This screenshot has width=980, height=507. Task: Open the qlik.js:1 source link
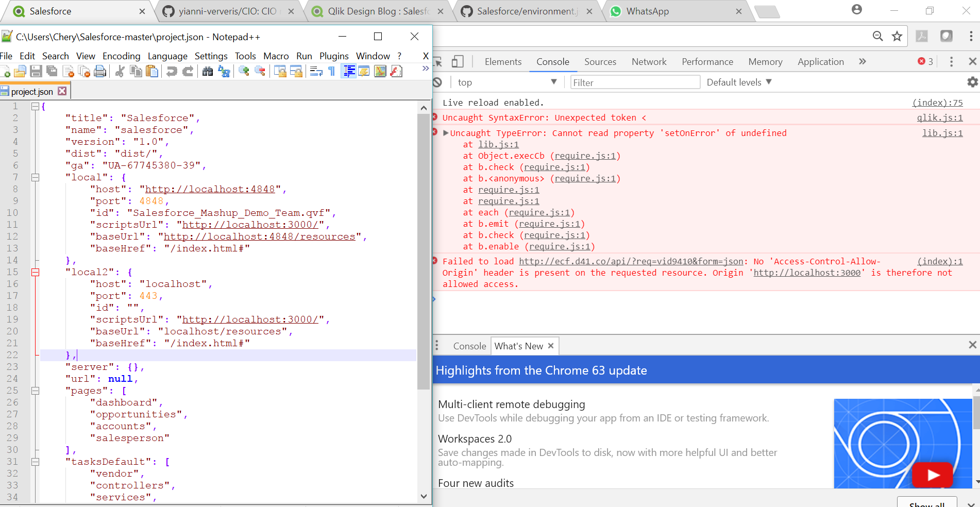coord(939,118)
